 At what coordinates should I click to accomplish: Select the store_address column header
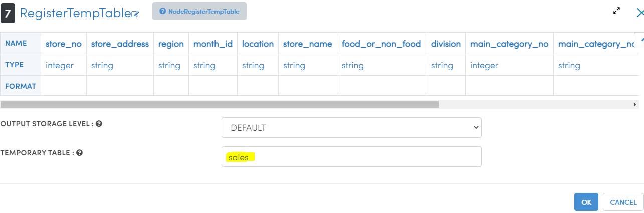click(120, 44)
